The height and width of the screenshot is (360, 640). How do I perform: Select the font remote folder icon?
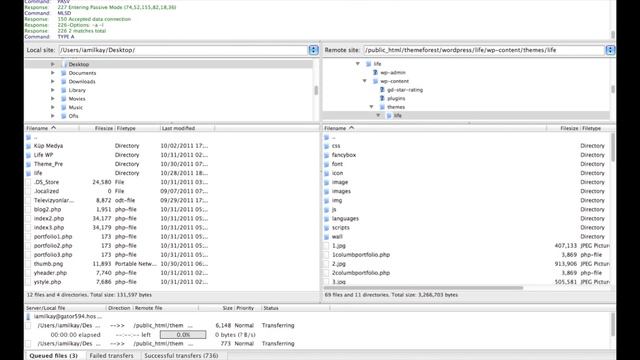[327, 164]
